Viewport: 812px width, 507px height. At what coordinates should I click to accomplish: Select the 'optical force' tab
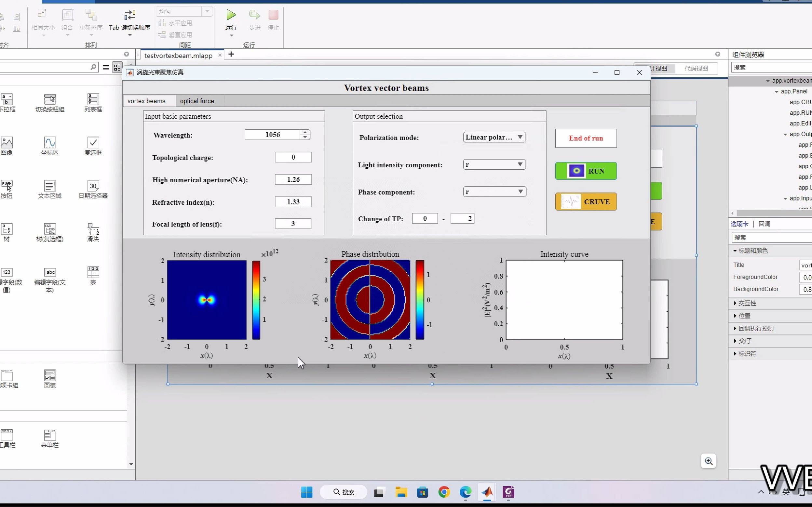(197, 100)
